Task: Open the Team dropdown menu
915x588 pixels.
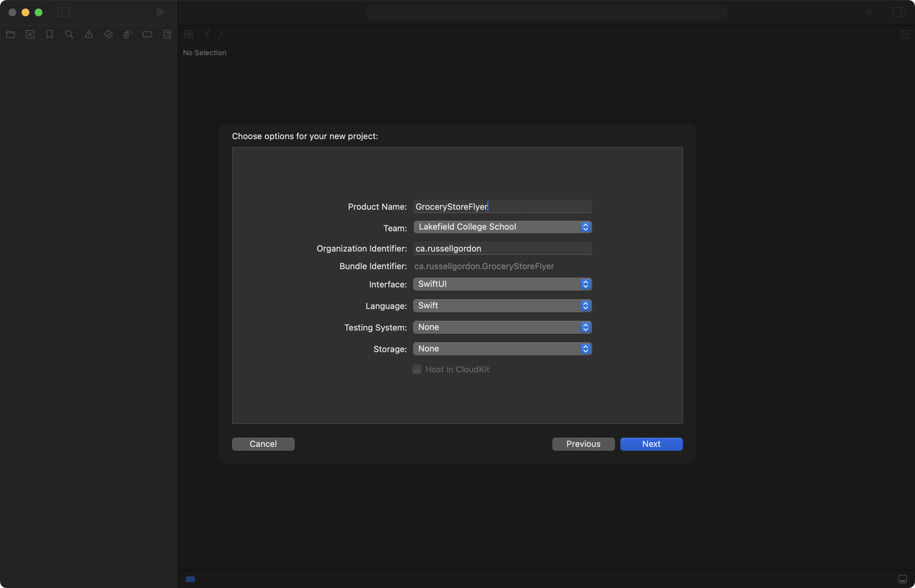Action: [502, 227]
